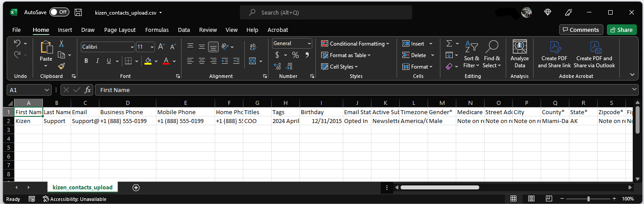Click Increase Decimal icon
This screenshot has height=204, width=644.
pyautogui.click(x=277, y=66)
